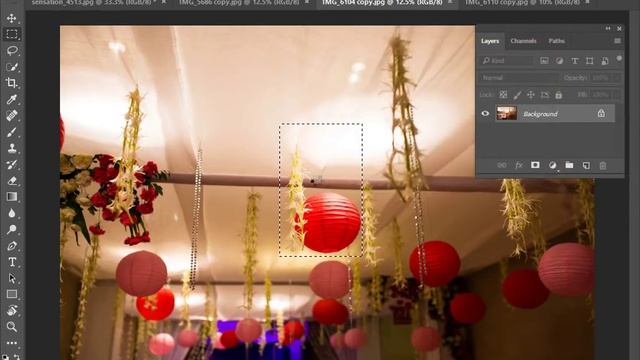The height and width of the screenshot is (360, 640).
Task: Open the fx layer style menu
Action: coord(519,165)
